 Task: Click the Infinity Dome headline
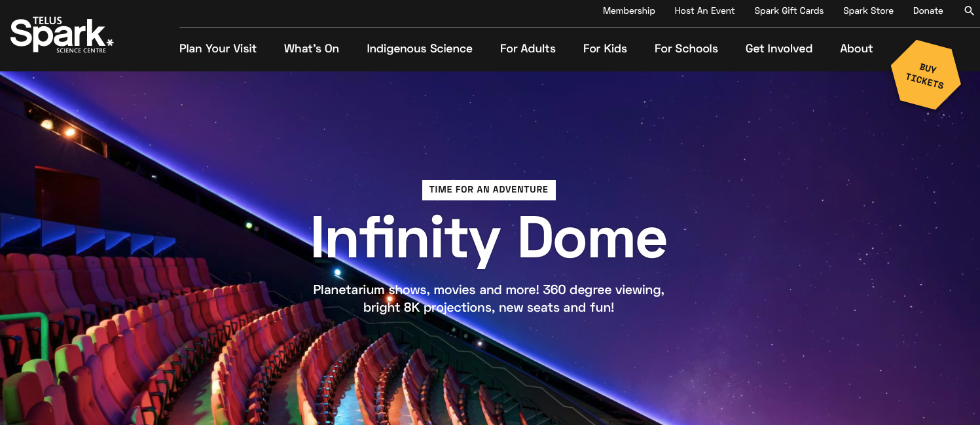488,238
